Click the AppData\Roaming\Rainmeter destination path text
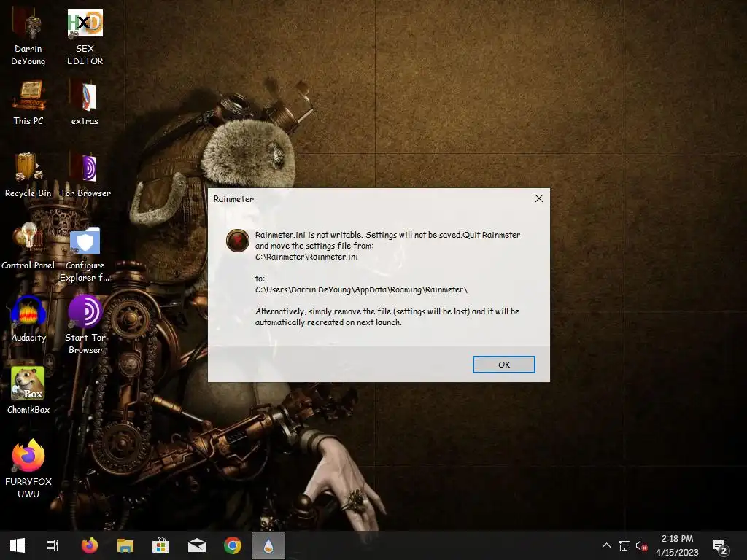Viewport: 747px width, 560px height. click(x=361, y=289)
